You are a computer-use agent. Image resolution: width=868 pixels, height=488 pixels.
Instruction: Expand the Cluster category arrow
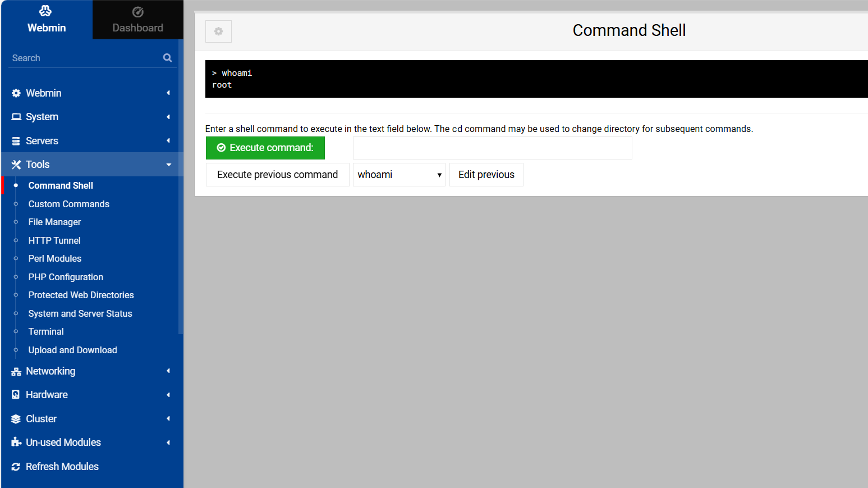click(168, 418)
